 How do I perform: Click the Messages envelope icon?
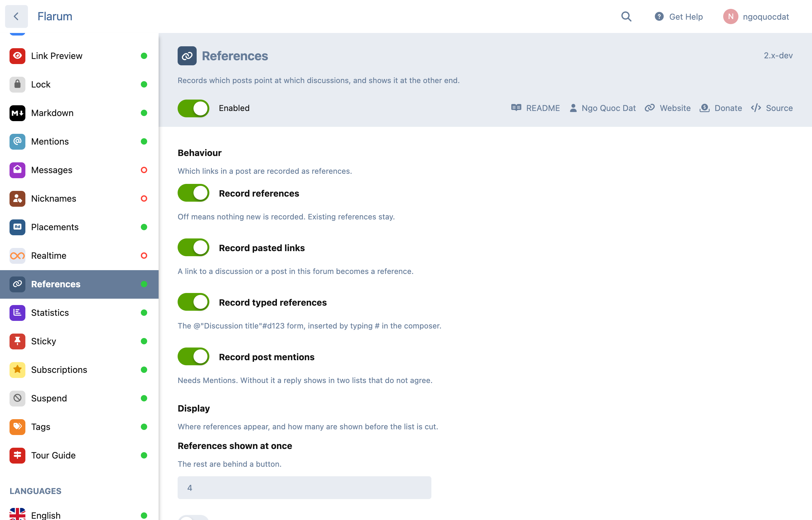pos(17,170)
